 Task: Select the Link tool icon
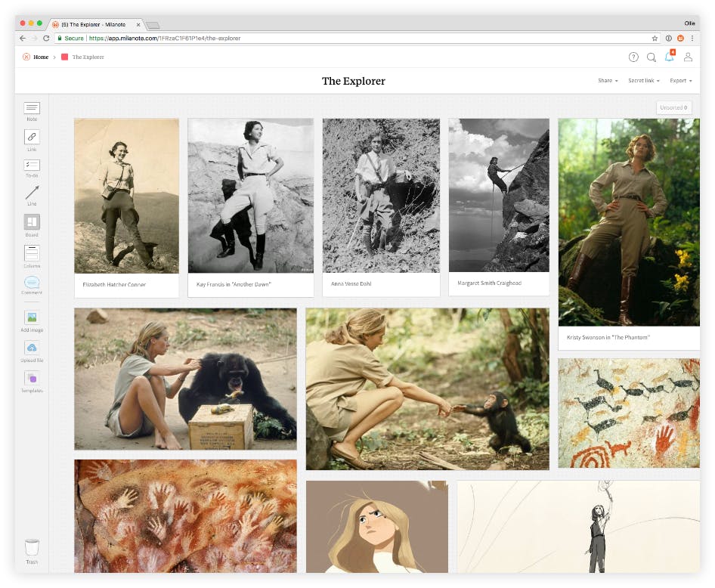coord(32,137)
